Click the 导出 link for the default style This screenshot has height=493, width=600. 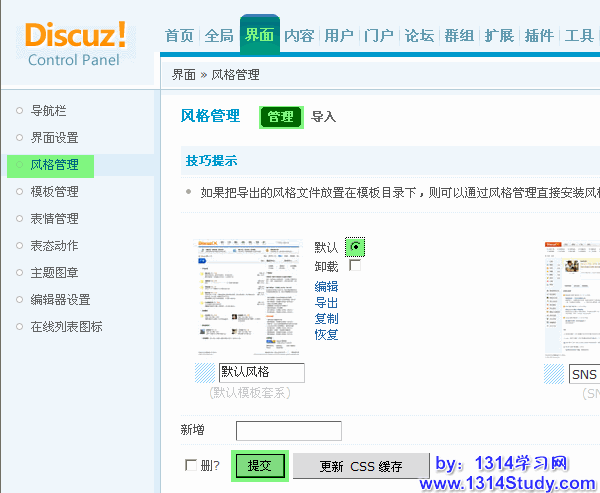click(x=326, y=303)
